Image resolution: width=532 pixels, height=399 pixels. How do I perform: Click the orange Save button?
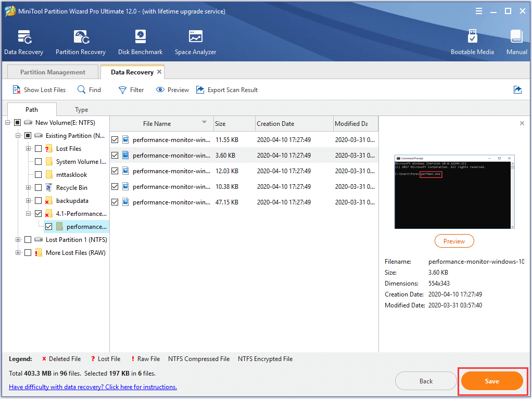click(x=491, y=381)
